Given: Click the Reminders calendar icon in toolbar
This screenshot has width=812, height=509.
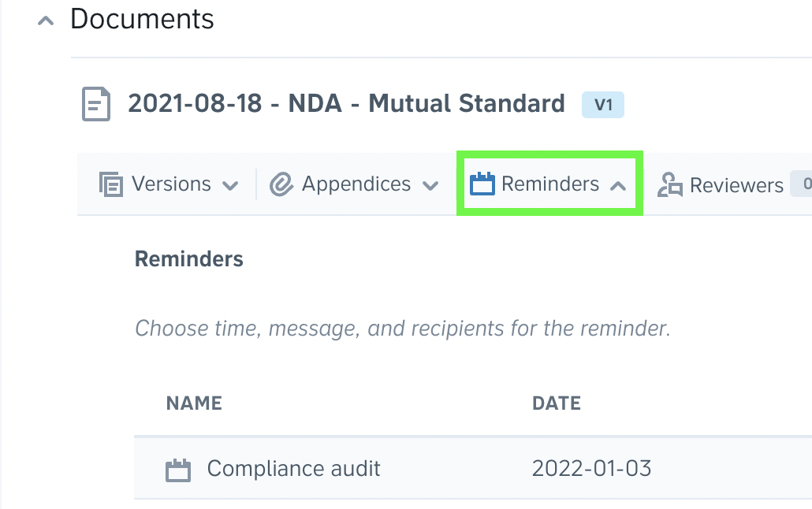Looking at the screenshot, I should coord(482,184).
